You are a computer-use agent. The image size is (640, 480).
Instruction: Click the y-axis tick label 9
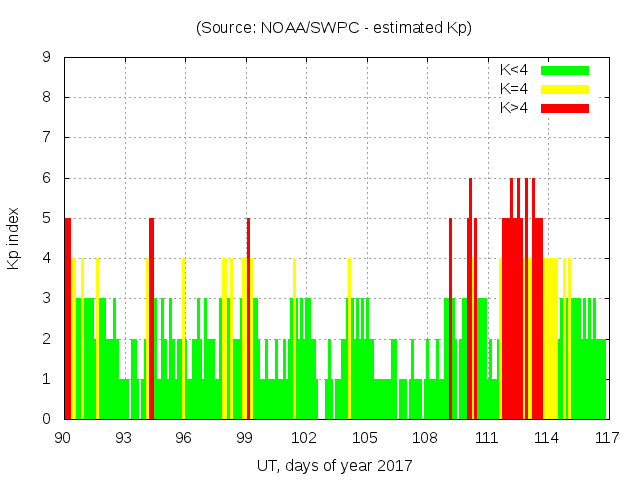point(47,58)
